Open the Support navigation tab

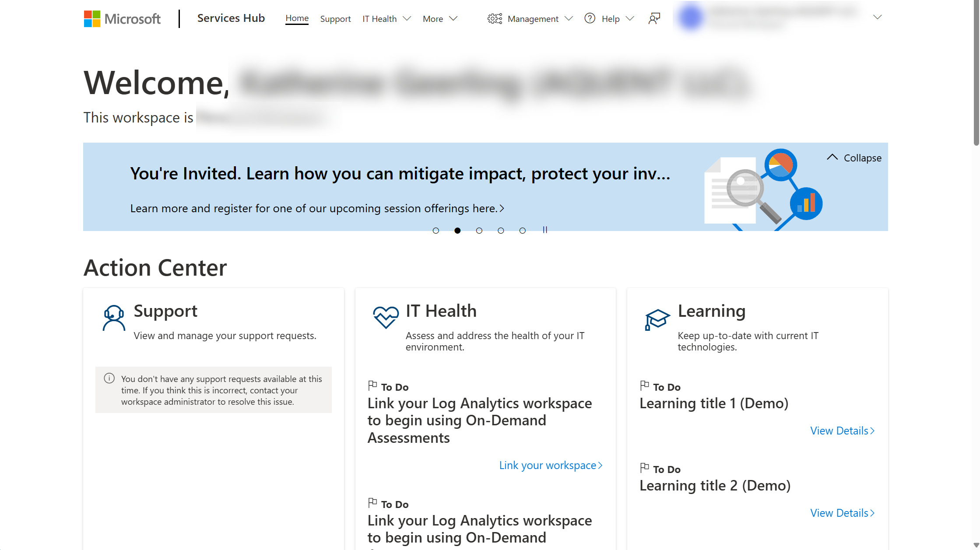click(x=335, y=18)
